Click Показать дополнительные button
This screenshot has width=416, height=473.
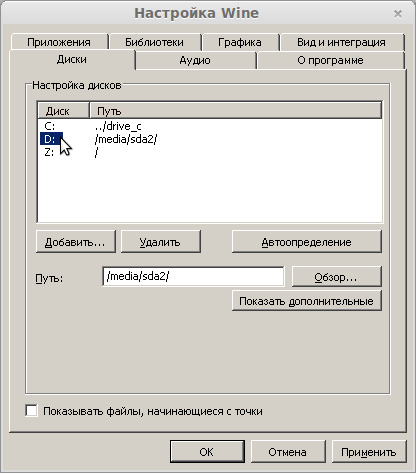pos(307,301)
